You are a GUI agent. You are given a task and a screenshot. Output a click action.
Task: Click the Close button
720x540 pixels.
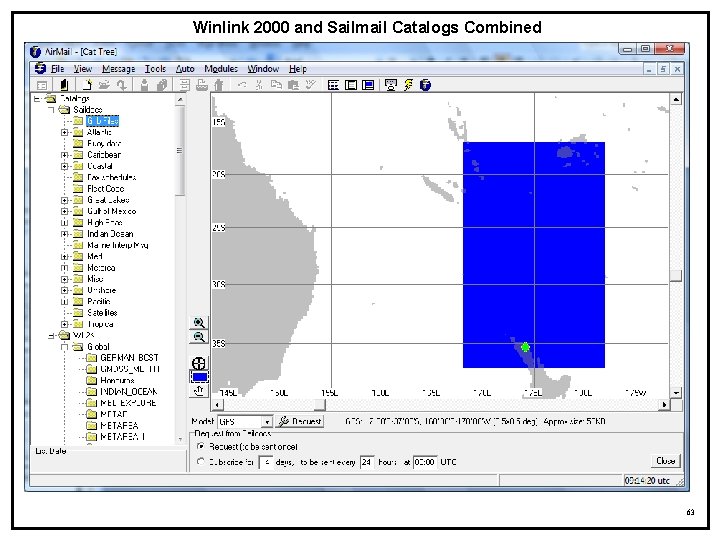tap(665, 461)
